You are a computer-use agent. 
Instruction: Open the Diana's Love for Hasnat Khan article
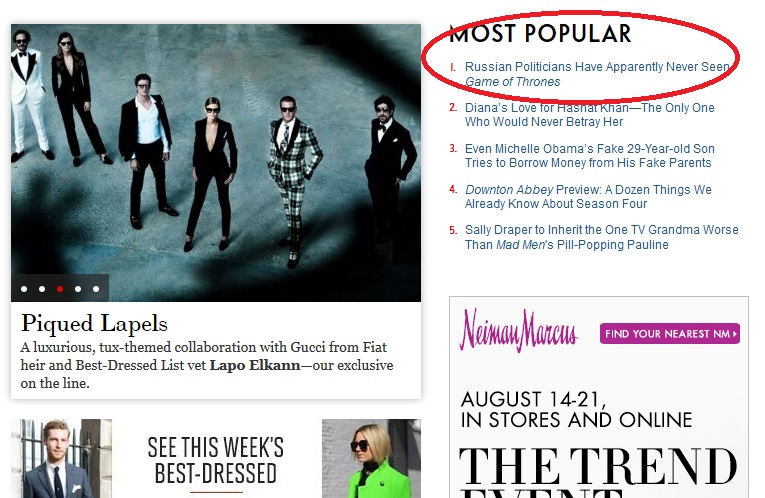pos(589,115)
